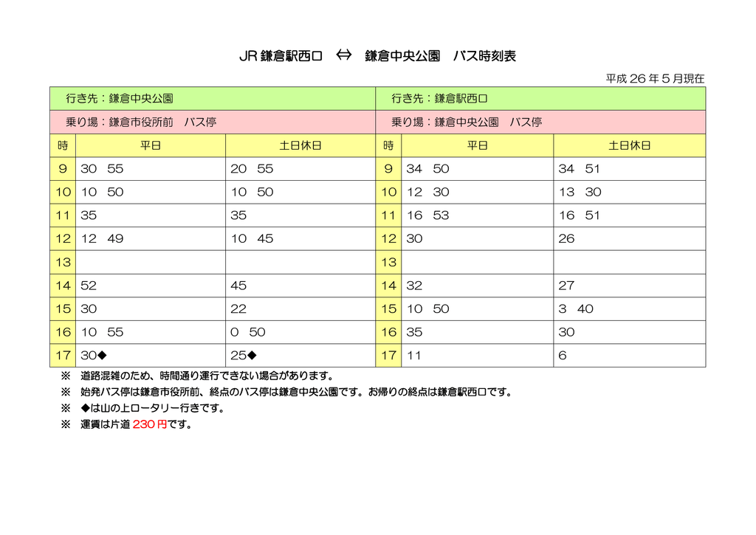Select "乗り場：鎌倉市役所前 バス停" row
Screen dimensions: 756x535
pyautogui.click(x=213, y=122)
